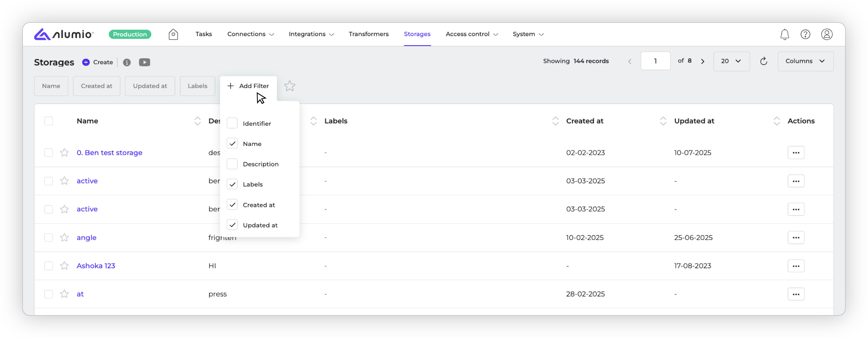Viewport: 868px width, 338px height.
Task: Open the Ashoka 123 storage link
Action: click(96, 266)
